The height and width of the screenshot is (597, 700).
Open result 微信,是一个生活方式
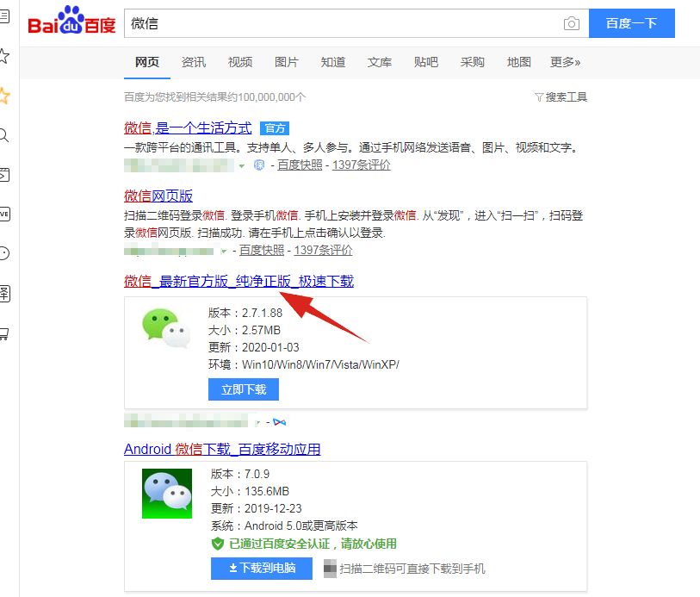pos(188,128)
